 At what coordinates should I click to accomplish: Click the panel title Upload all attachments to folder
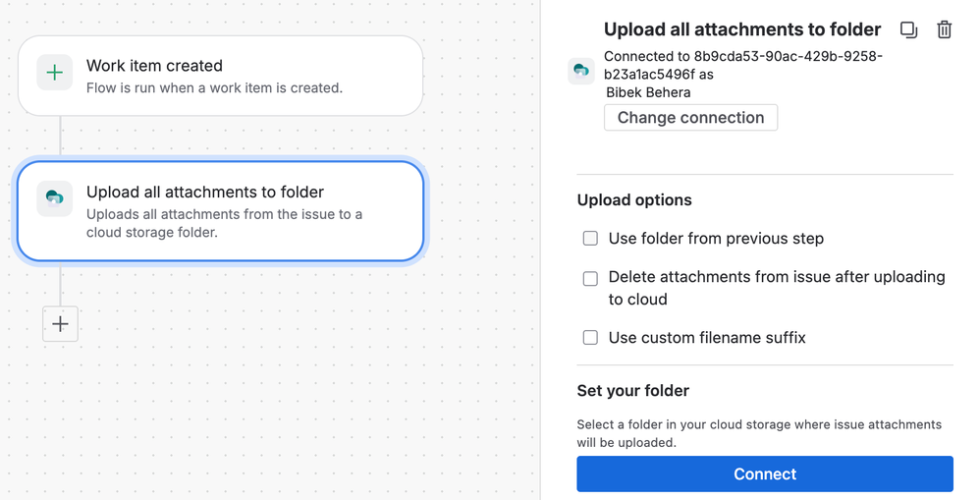point(742,29)
